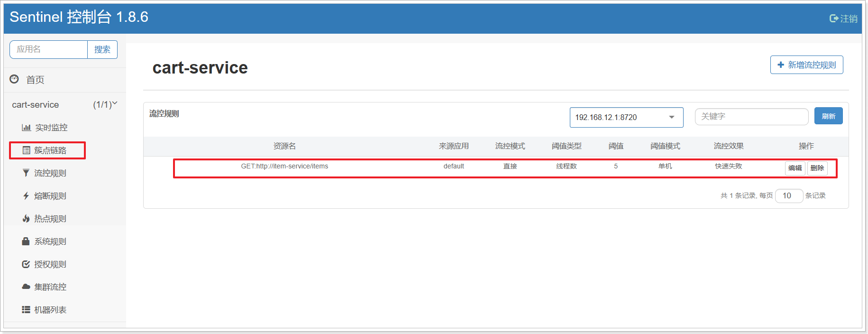Click the funnel icon for 流控规则
This screenshot has width=868, height=334.
click(26, 173)
